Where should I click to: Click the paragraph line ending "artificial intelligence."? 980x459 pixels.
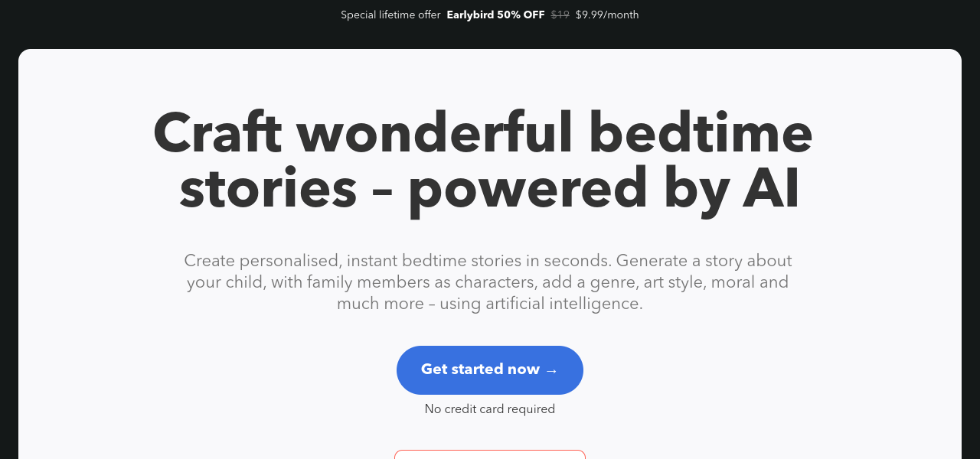click(x=490, y=304)
